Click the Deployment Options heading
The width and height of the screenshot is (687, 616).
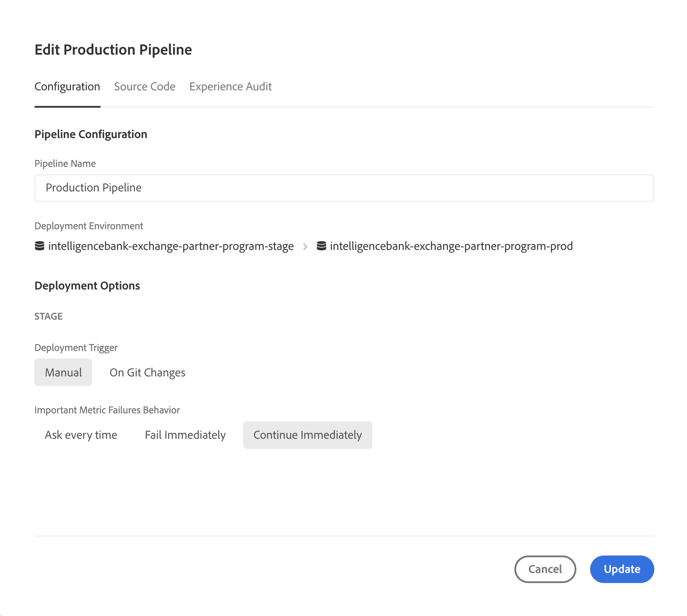click(x=87, y=286)
